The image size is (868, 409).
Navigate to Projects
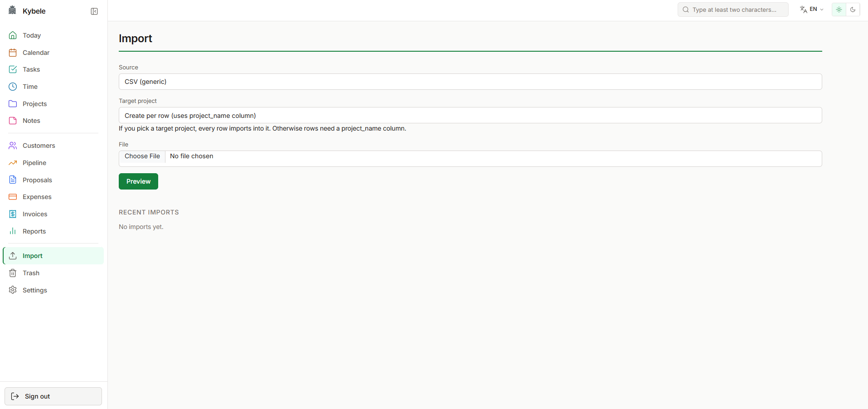pyautogui.click(x=53, y=104)
